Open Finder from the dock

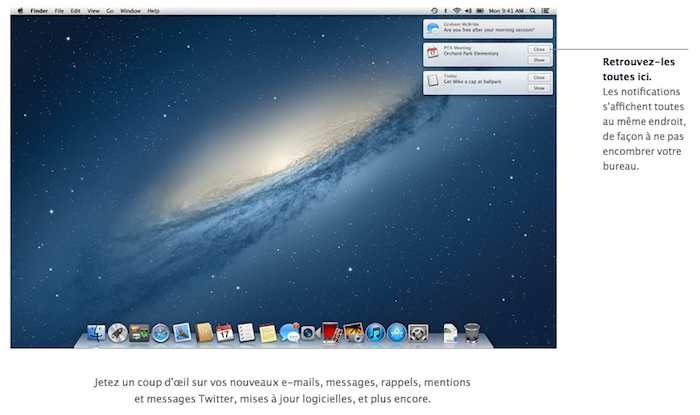click(97, 332)
